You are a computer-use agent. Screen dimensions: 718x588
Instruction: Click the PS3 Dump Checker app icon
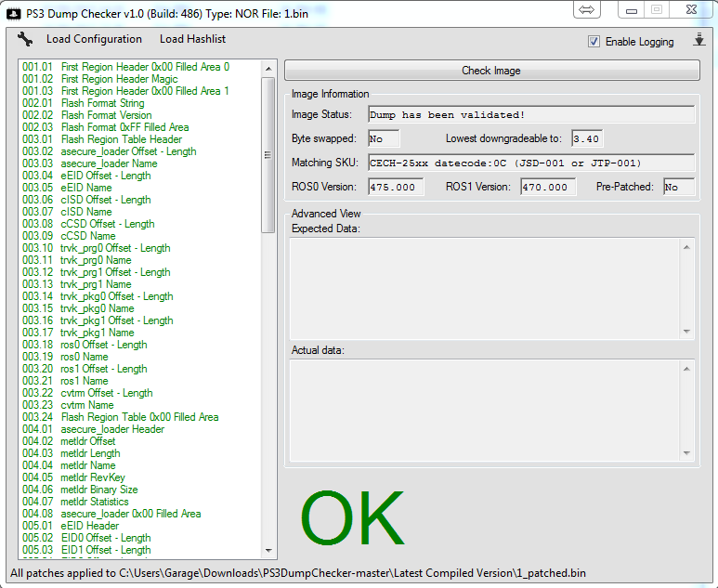pos(13,14)
